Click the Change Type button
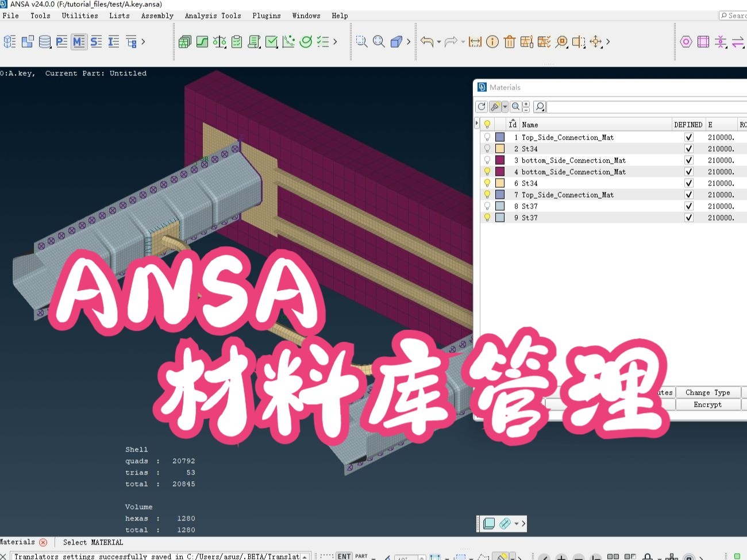The width and height of the screenshot is (747, 560). (x=708, y=392)
